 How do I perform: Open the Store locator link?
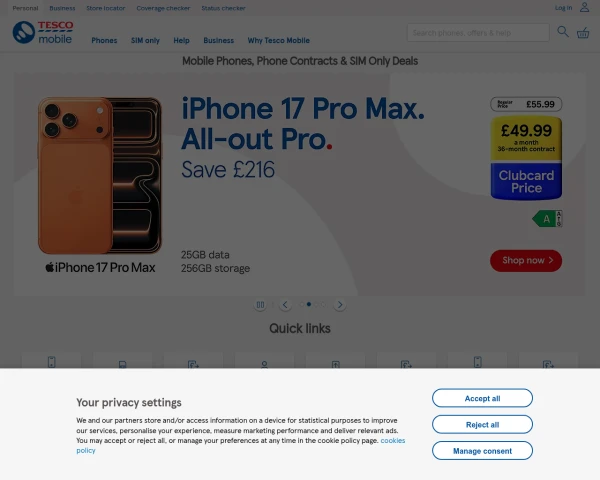106,8
